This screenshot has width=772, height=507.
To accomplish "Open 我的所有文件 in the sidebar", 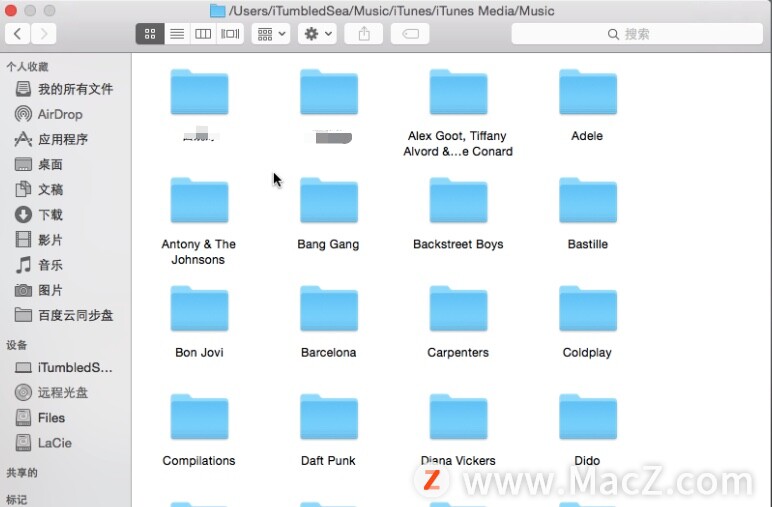I will click(x=64, y=89).
